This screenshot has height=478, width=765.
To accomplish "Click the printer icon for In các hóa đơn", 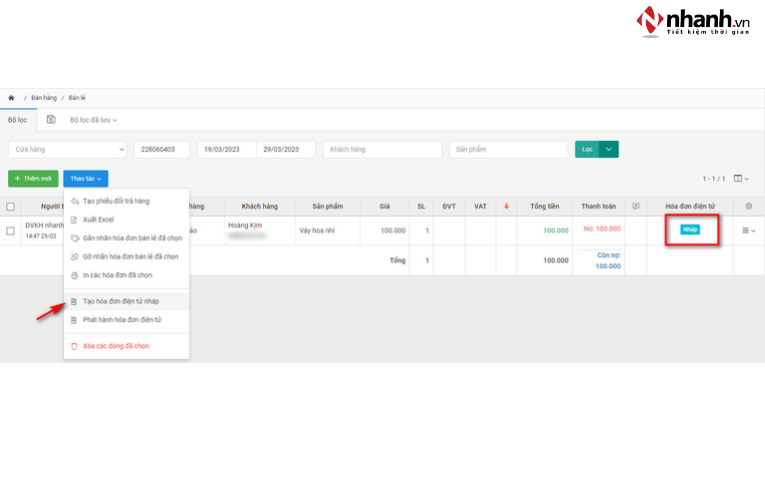I will click(x=74, y=274).
